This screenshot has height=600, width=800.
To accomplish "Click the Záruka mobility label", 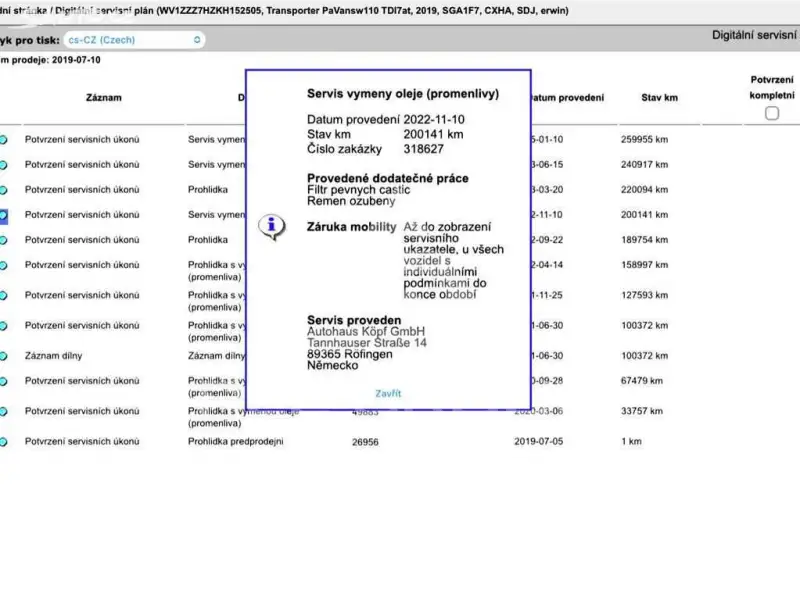I will point(351,227).
